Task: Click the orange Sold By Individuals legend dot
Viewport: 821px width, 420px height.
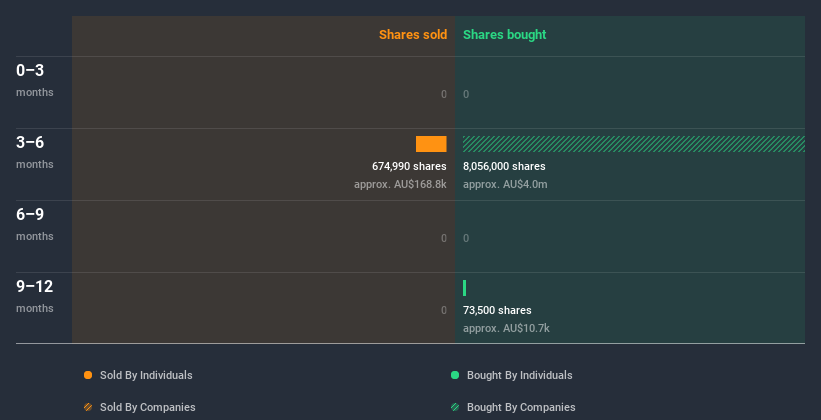Action: click(88, 375)
